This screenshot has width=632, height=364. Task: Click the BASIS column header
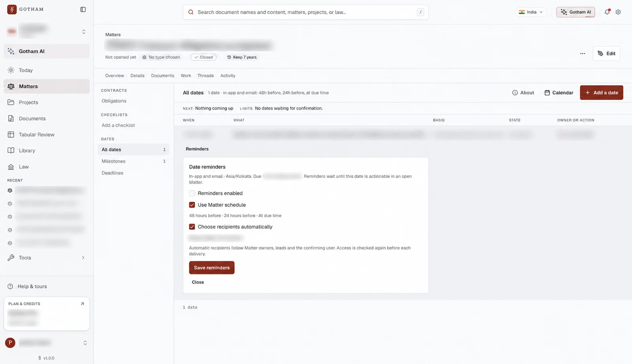(x=438, y=120)
